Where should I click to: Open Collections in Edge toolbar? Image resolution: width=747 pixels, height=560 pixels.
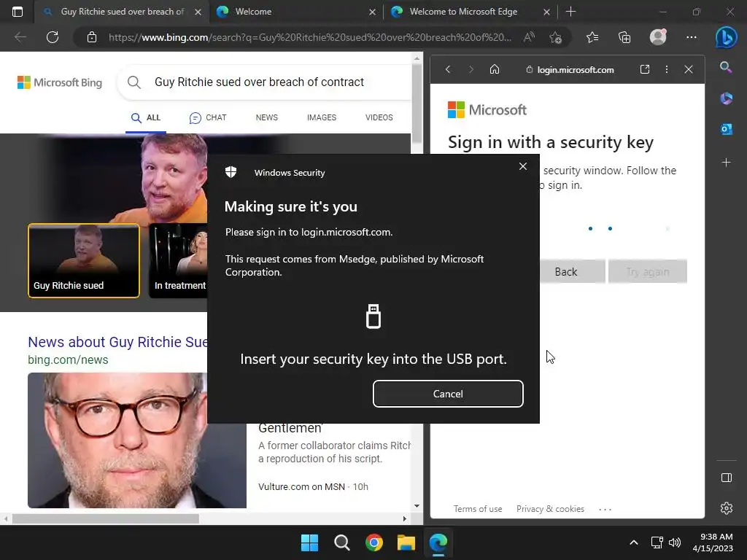(x=624, y=37)
